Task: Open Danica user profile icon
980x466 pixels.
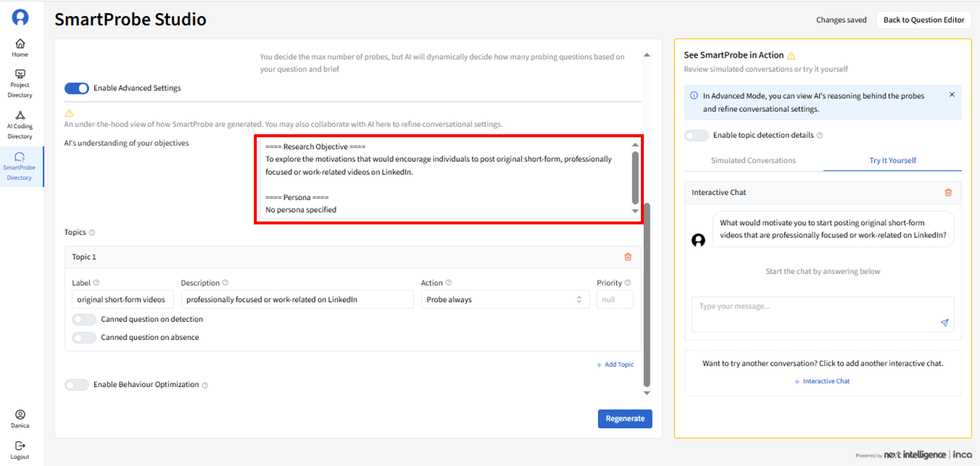Action: pyautogui.click(x=20, y=415)
